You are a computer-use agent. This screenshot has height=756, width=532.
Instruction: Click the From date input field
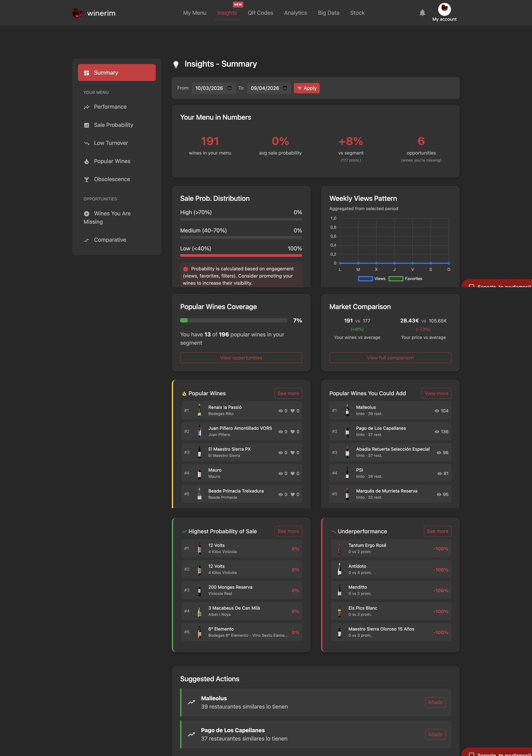click(x=214, y=88)
